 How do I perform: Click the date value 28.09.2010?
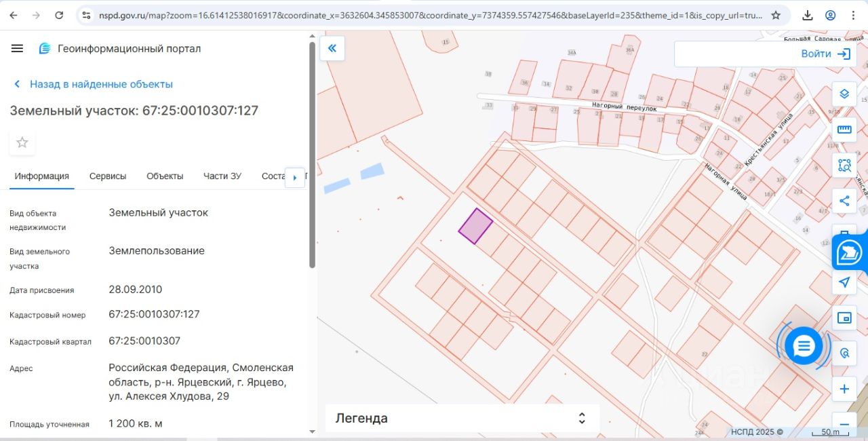[136, 289]
